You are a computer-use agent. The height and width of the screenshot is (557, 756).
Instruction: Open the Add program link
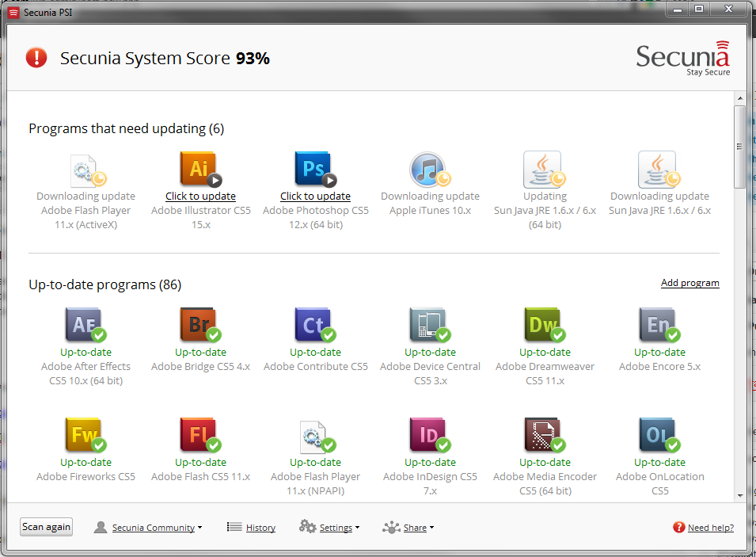point(690,283)
